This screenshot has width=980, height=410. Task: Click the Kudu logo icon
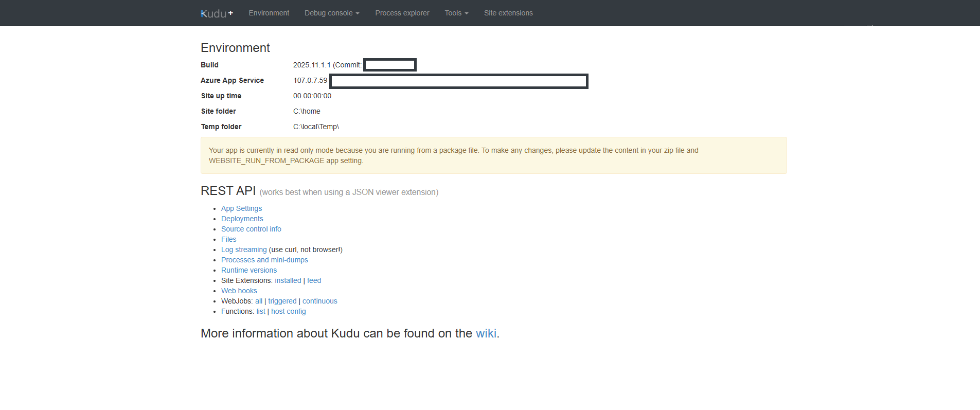tap(217, 13)
